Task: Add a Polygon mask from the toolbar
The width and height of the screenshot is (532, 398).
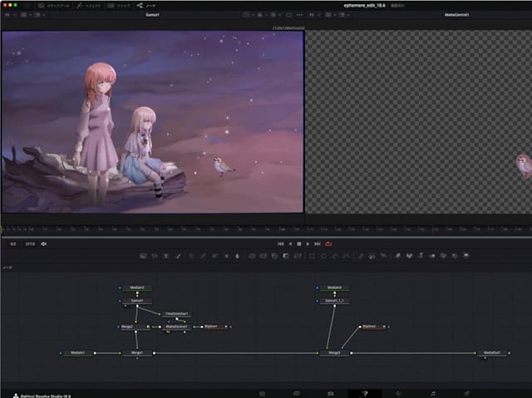Action: click(335, 256)
